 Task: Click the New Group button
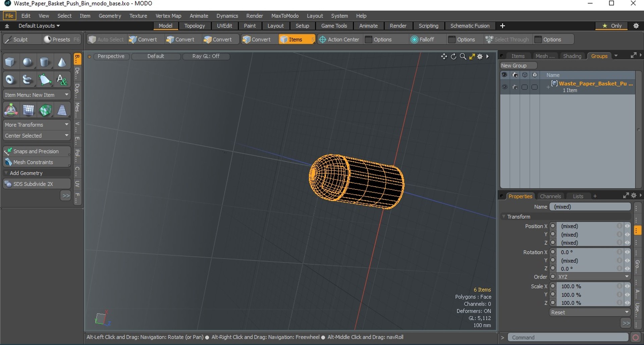(518, 65)
